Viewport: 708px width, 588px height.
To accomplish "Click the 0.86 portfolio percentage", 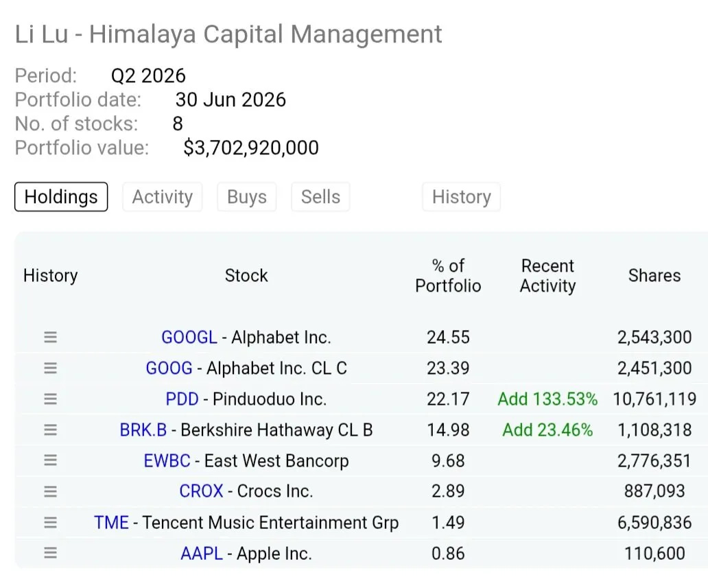I will point(448,554).
